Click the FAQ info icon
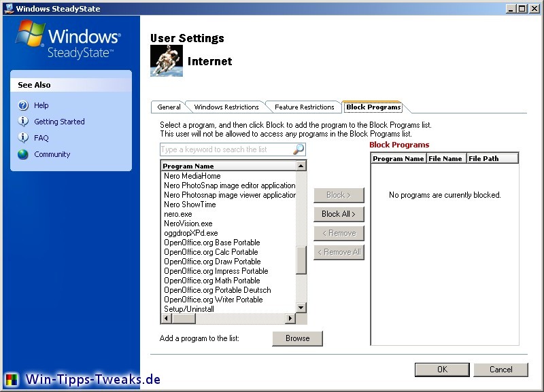Viewport: 544px width, 392px height. 23,138
